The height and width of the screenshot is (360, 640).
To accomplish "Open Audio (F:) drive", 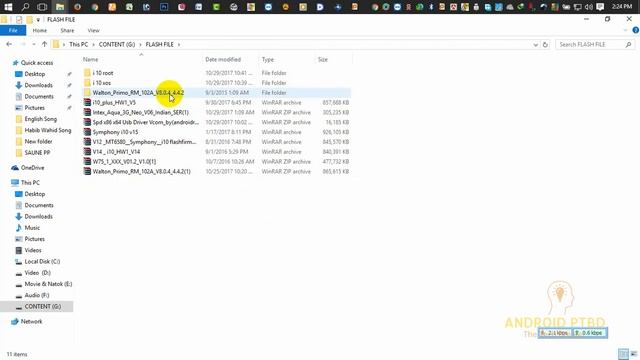I will 37,295.
